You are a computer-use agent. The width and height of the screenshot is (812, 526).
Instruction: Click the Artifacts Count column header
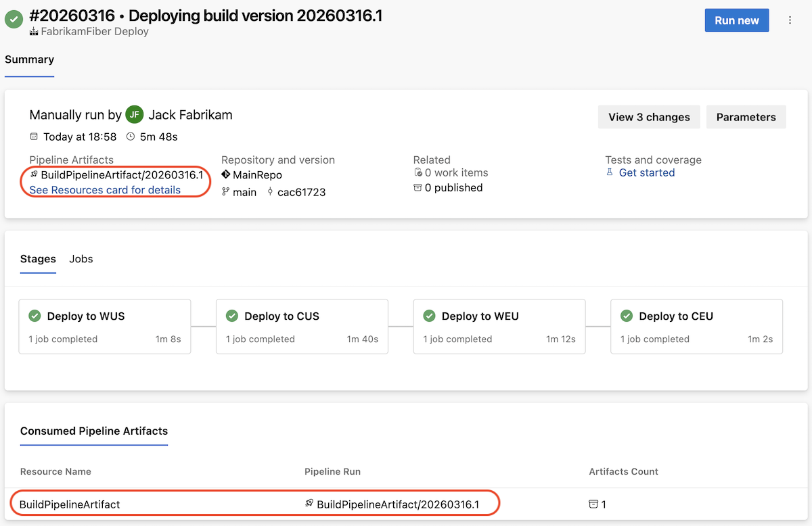pos(623,471)
